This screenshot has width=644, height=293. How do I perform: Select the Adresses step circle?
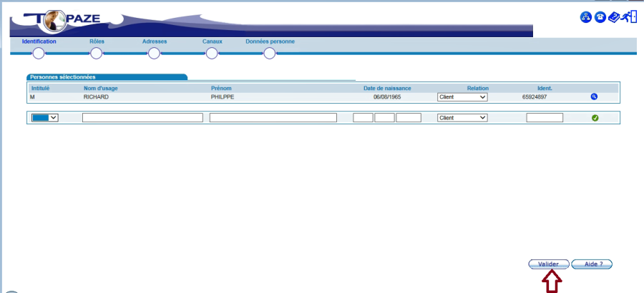[154, 53]
